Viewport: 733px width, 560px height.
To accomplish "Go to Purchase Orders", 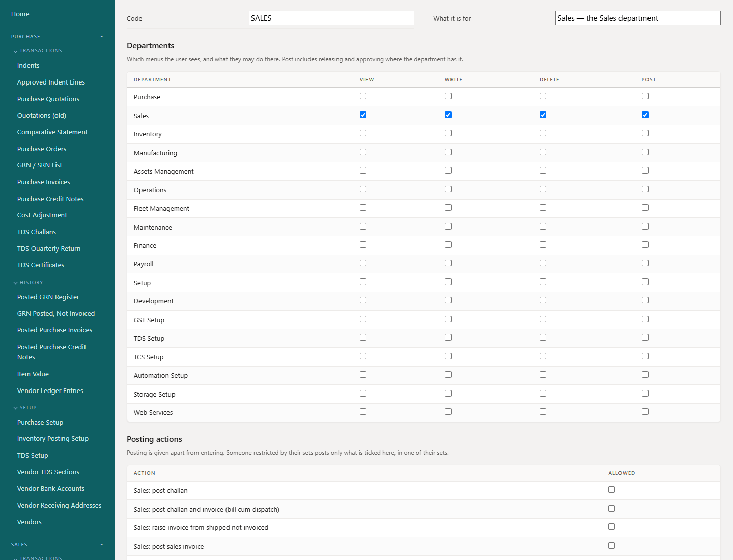I will (x=42, y=149).
